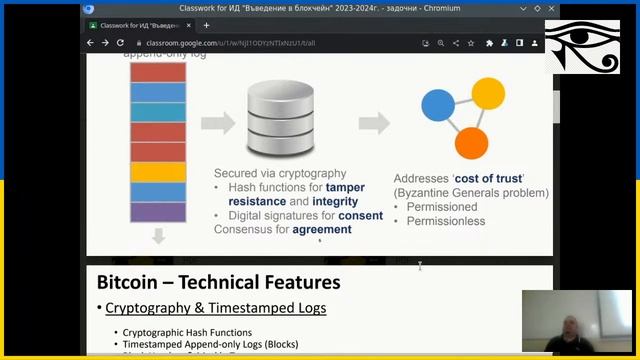Click the presenter webcam thumbnail
Viewport: 640px width, 360px height.
[577, 321]
